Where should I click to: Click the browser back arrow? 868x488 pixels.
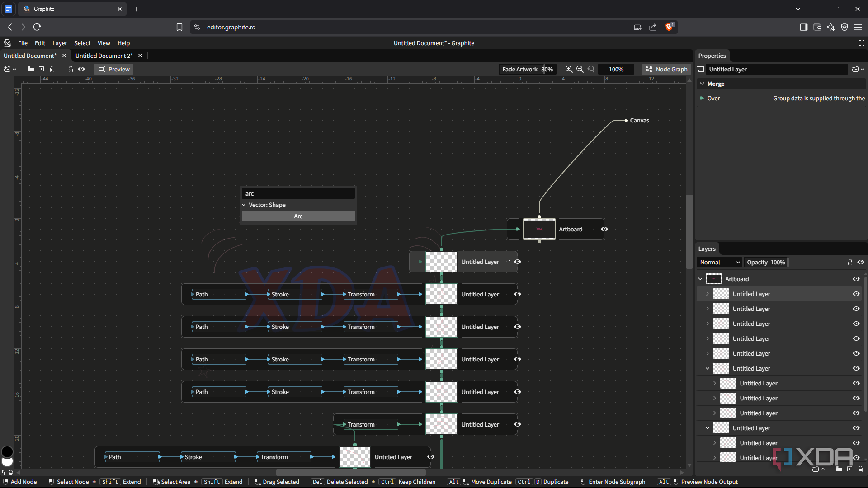tap(10, 27)
